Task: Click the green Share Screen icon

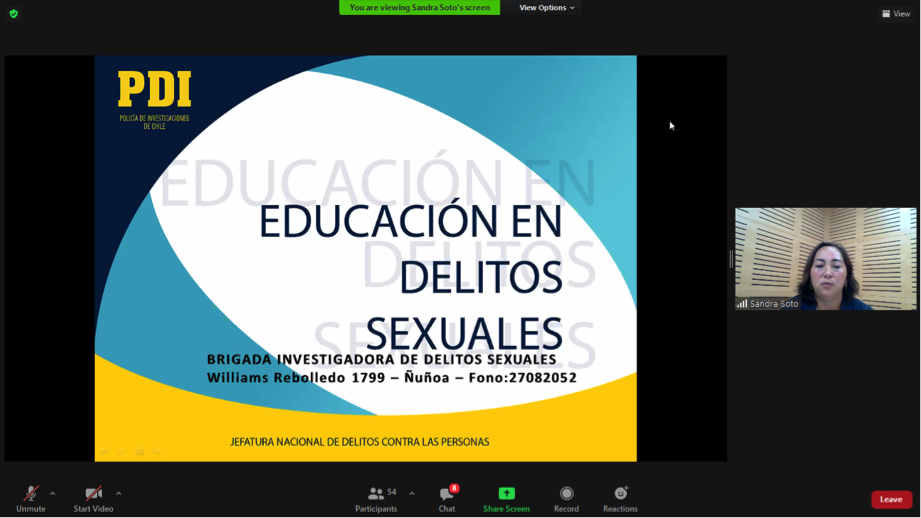Action: [x=506, y=494]
